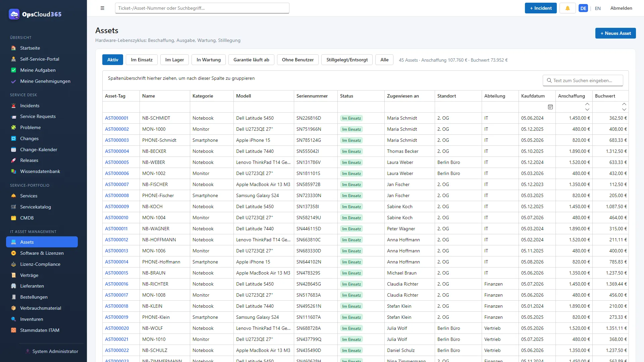Click the Bestellungen receipt icon
This screenshot has height=362, width=644.
pyautogui.click(x=13, y=297)
